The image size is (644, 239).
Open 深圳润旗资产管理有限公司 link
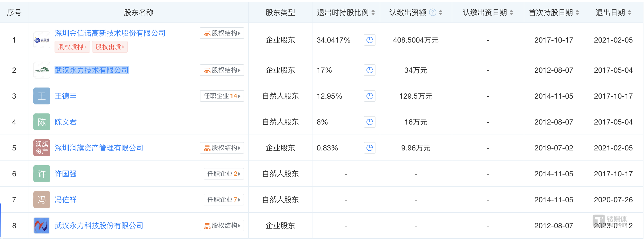pyautogui.click(x=99, y=148)
